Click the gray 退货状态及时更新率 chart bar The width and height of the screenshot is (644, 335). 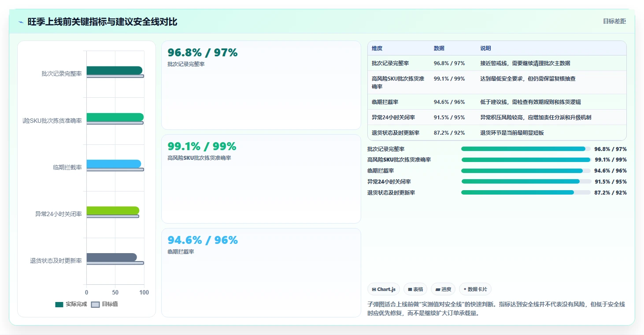click(x=111, y=257)
